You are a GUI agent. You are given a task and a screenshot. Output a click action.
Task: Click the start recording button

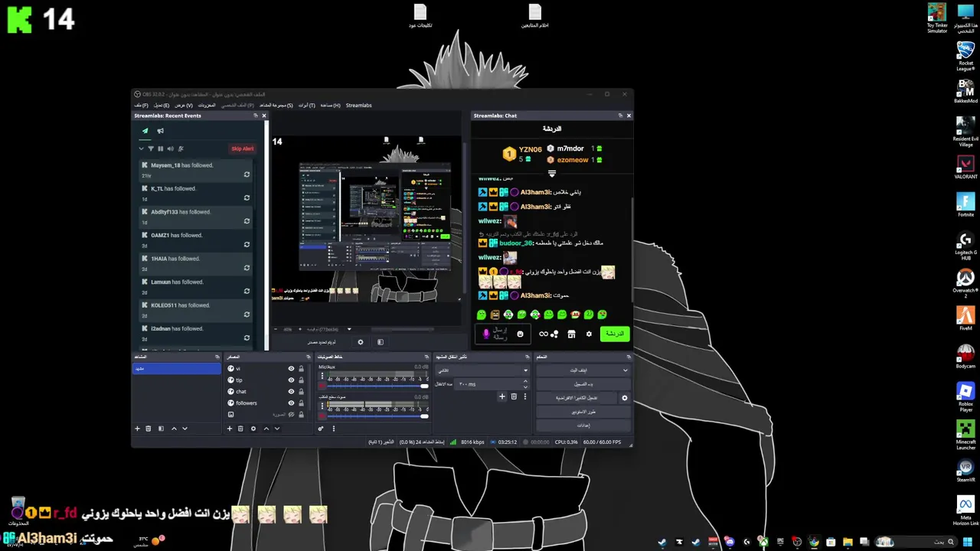point(583,384)
